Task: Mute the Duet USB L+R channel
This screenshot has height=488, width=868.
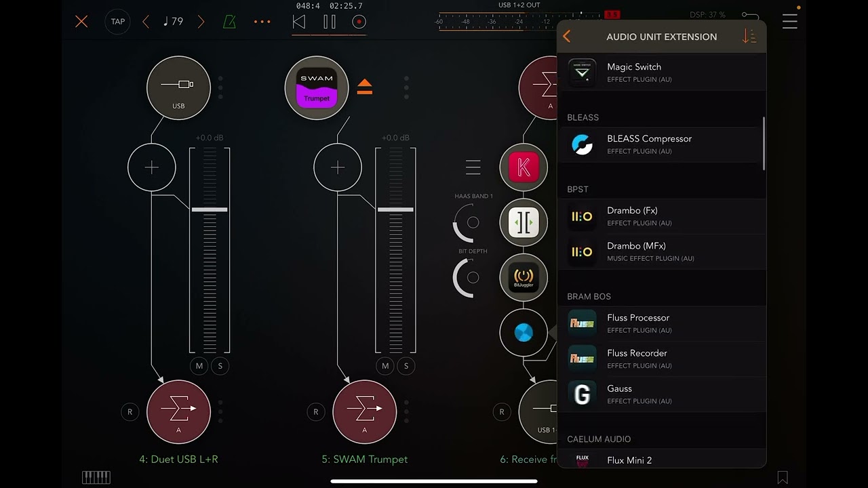Action: 199,366
